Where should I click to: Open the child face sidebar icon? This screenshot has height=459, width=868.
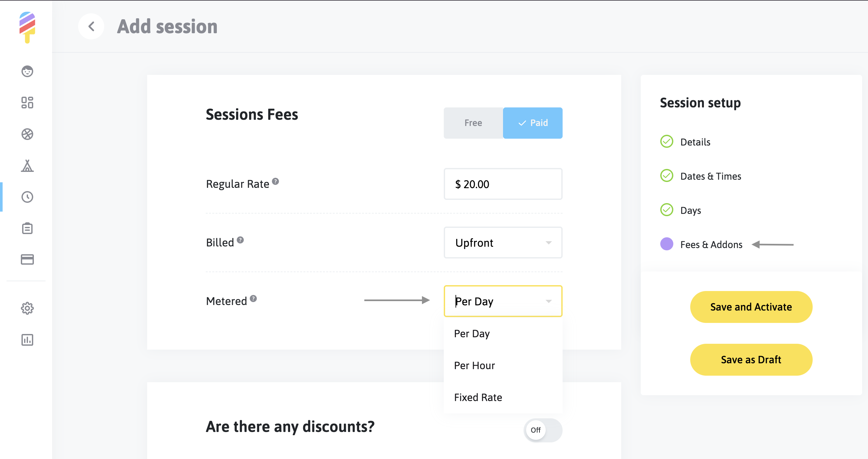(x=27, y=71)
